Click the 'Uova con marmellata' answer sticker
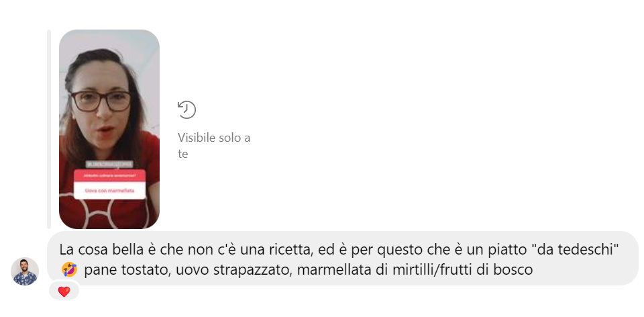 tap(109, 191)
